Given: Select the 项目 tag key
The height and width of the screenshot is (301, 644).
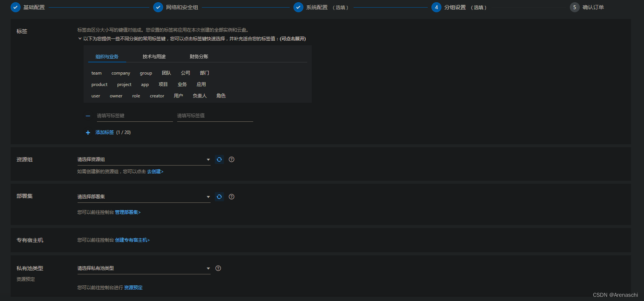Looking at the screenshot, I should [163, 84].
